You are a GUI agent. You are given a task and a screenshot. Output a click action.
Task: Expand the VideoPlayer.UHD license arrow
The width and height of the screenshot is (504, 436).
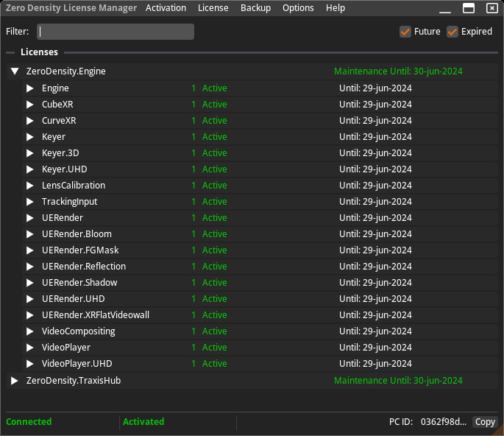(30, 364)
